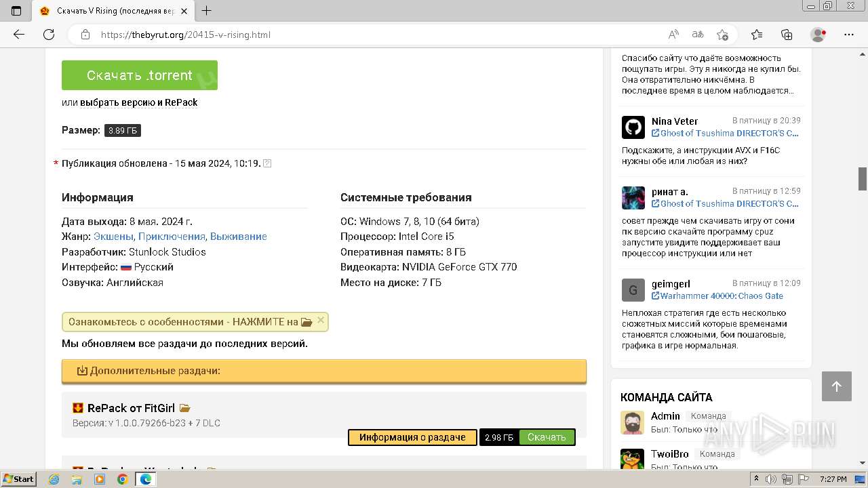The width and height of the screenshot is (868, 488).
Task: Open the browser profile menu
Action: coord(818,35)
